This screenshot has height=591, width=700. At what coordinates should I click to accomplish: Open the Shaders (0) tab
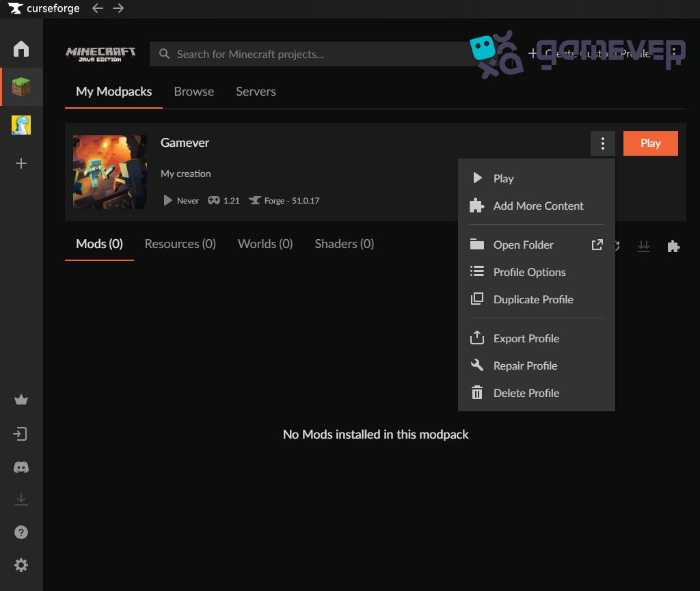point(345,243)
